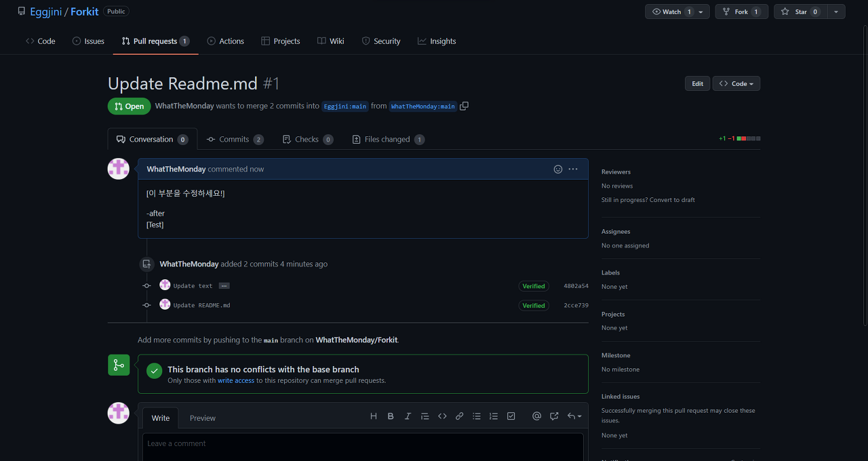The width and height of the screenshot is (868, 461).
Task: Open the Insights tab
Action: click(437, 41)
